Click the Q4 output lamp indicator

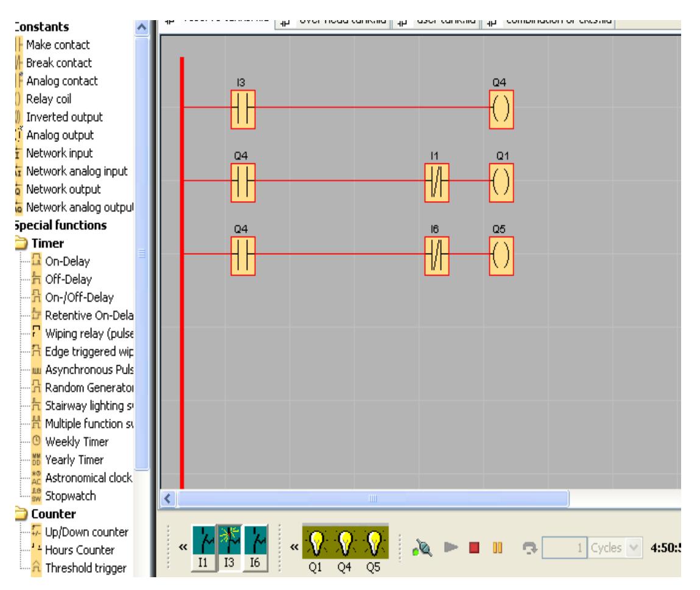(x=345, y=542)
